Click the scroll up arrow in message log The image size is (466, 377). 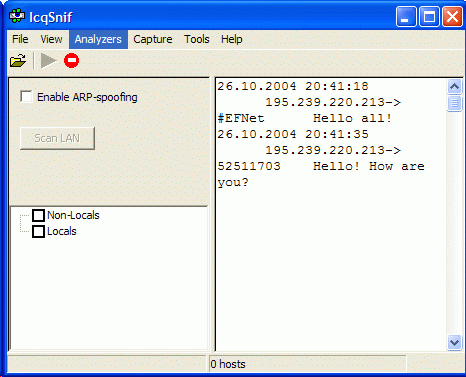pyautogui.click(x=454, y=87)
